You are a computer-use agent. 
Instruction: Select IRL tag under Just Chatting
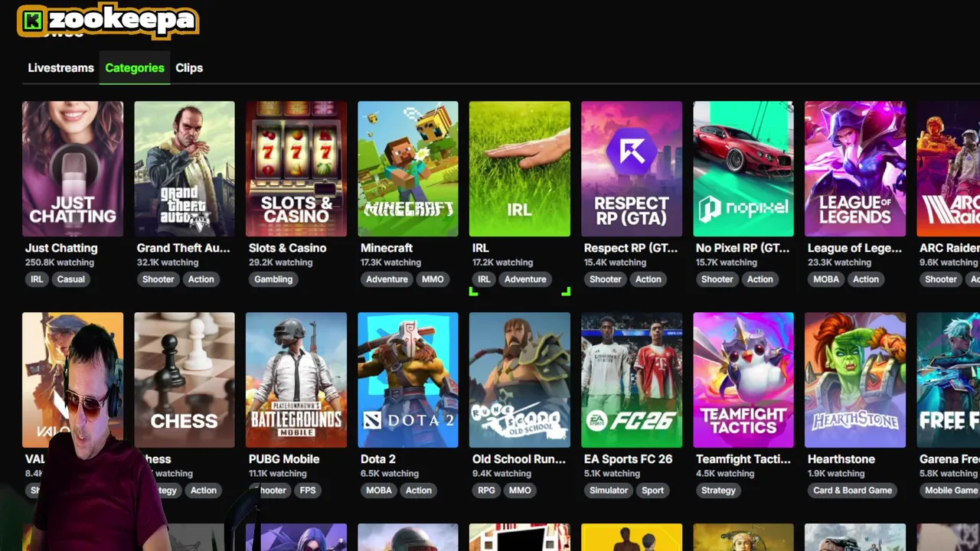click(37, 279)
